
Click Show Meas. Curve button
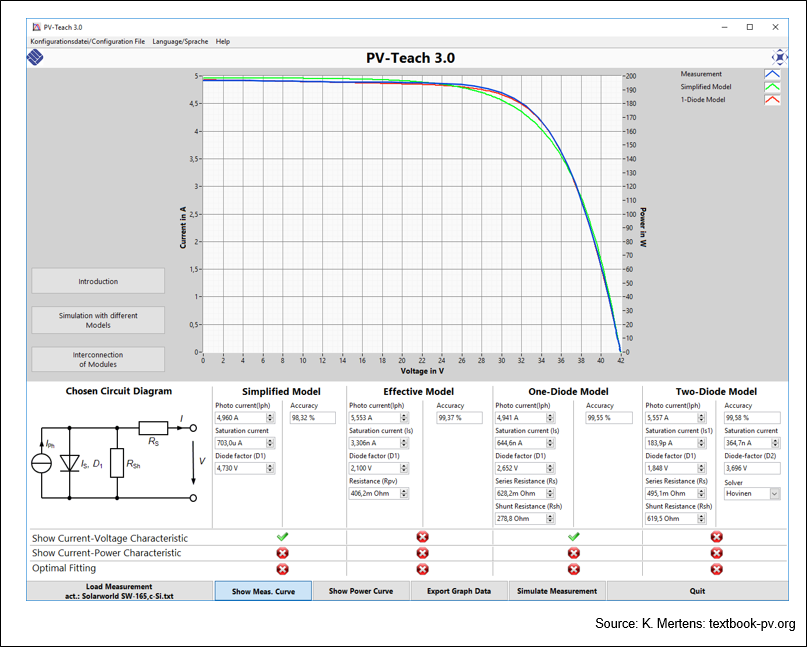(263, 591)
